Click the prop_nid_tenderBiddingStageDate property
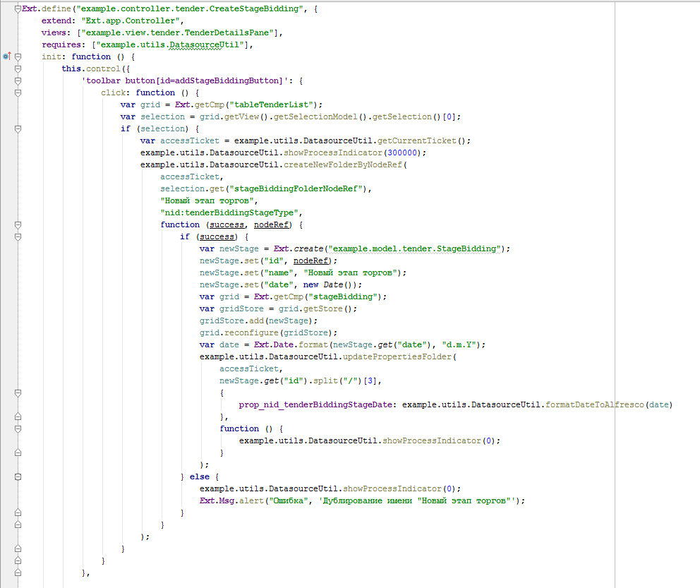This screenshot has height=588, width=700. [x=315, y=405]
